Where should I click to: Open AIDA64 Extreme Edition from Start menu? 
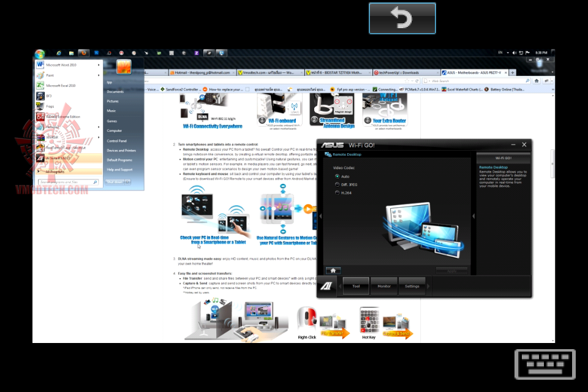[x=68, y=116]
